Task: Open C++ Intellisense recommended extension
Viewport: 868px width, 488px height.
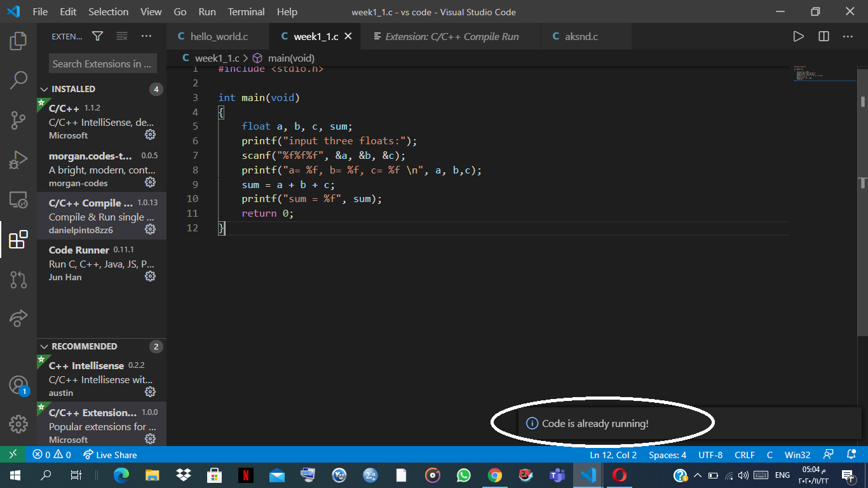Action: 102,379
